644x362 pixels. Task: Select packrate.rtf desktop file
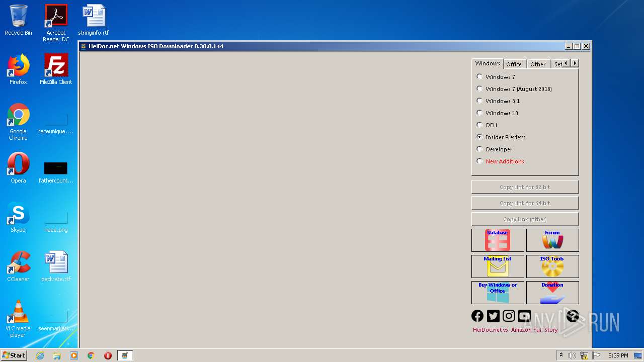[x=56, y=266]
